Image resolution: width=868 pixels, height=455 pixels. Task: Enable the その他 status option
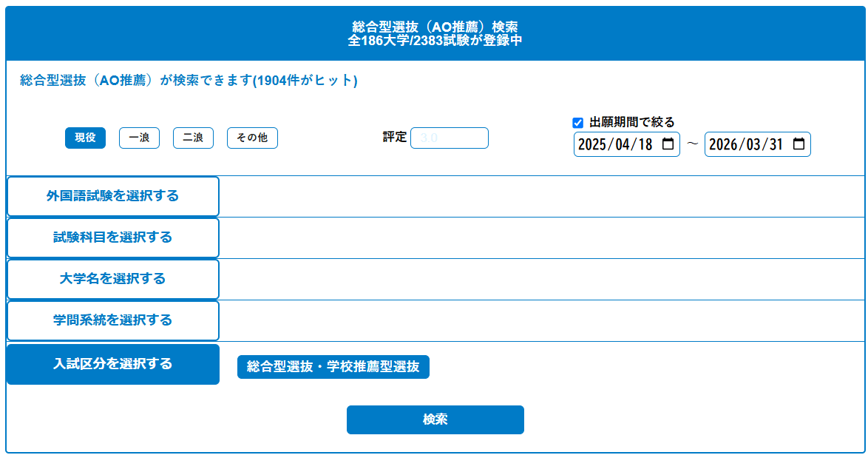click(x=252, y=138)
